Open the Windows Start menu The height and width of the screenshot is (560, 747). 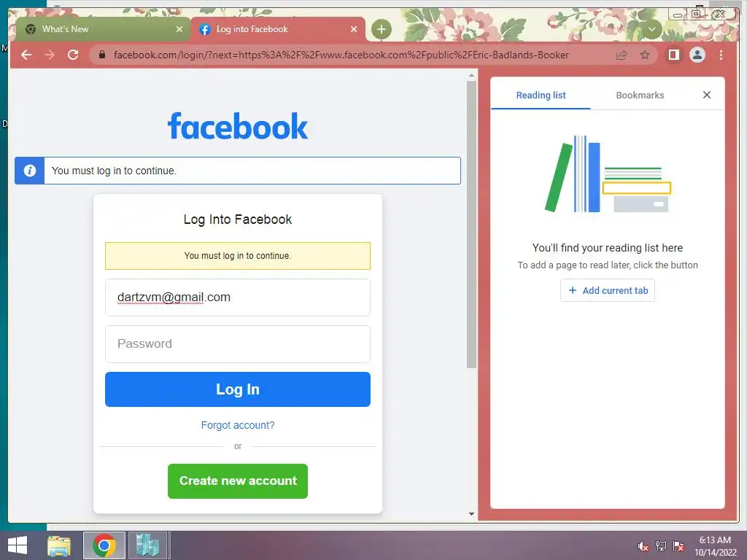click(18, 545)
